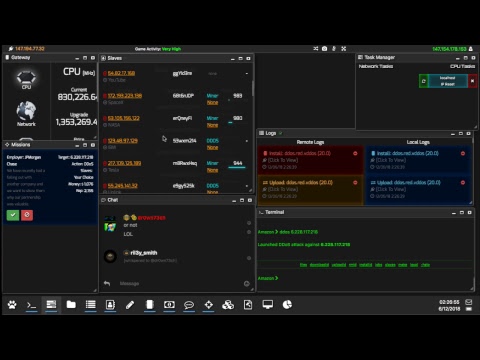Image resolution: width=480 pixels, height=360 pixels.
Task: Open the contacts book taskbar icon
Action: 110,304
